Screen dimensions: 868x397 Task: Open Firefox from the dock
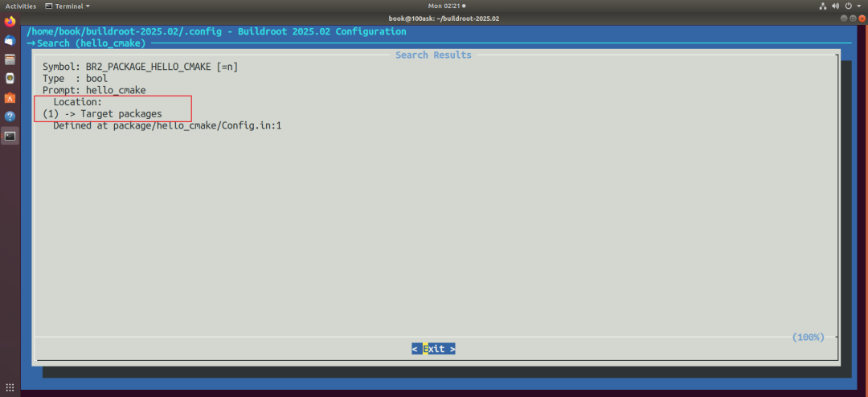10,23
